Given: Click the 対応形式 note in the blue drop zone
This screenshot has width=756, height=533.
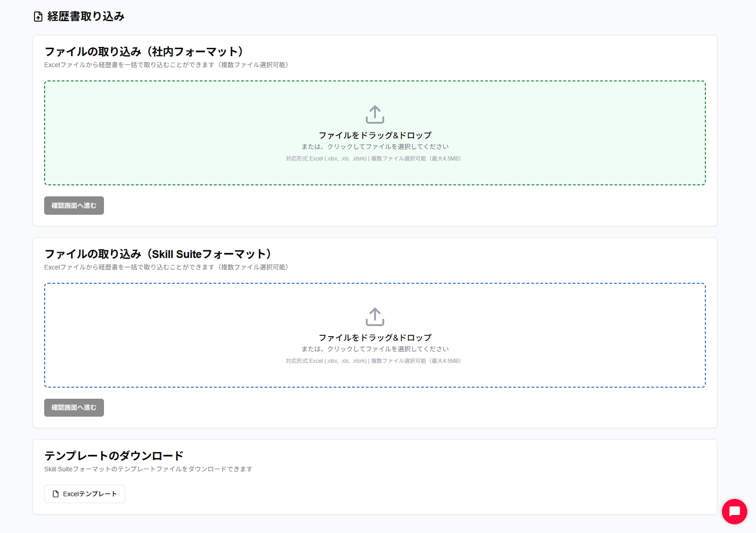Looking at the screenshot, I should click(374, 361).
